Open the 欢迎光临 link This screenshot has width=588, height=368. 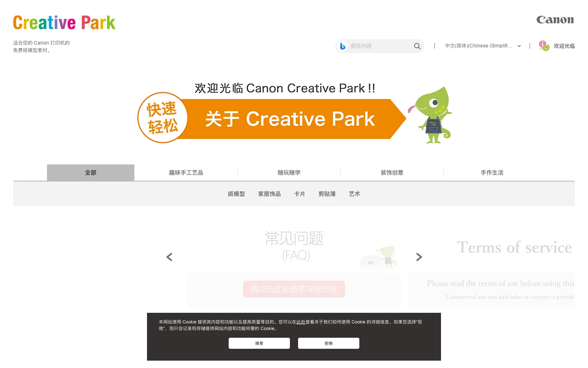[x=564, y=46]
